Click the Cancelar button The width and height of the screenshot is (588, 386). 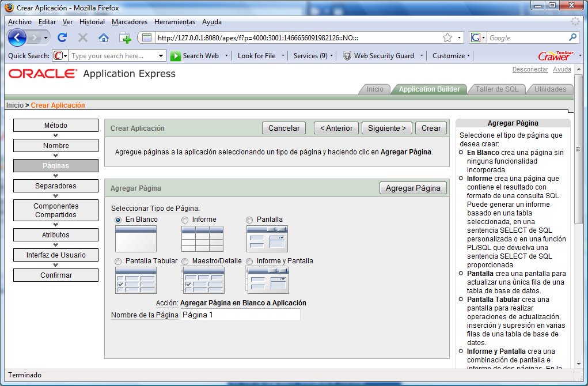pyautogui.click(x=284, y=128)
